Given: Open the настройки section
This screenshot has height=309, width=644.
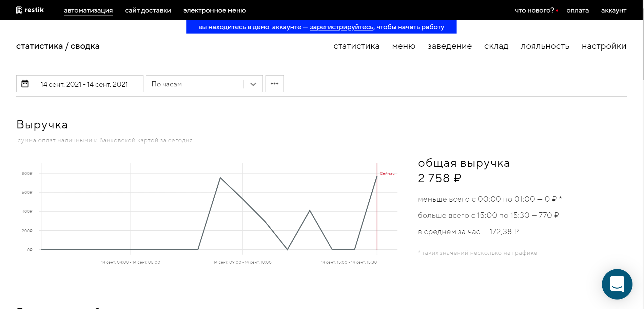Looking at the screenshot, I should [604, 46].
